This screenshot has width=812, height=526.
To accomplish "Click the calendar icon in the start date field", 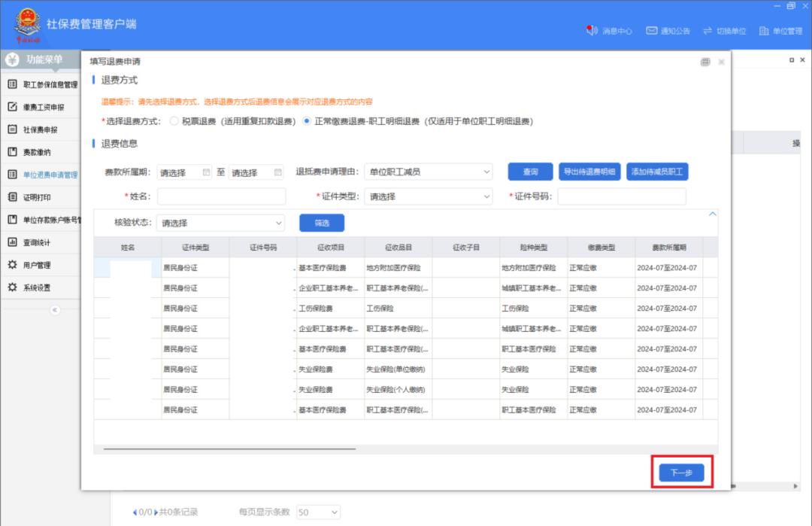I will point(207,172).
